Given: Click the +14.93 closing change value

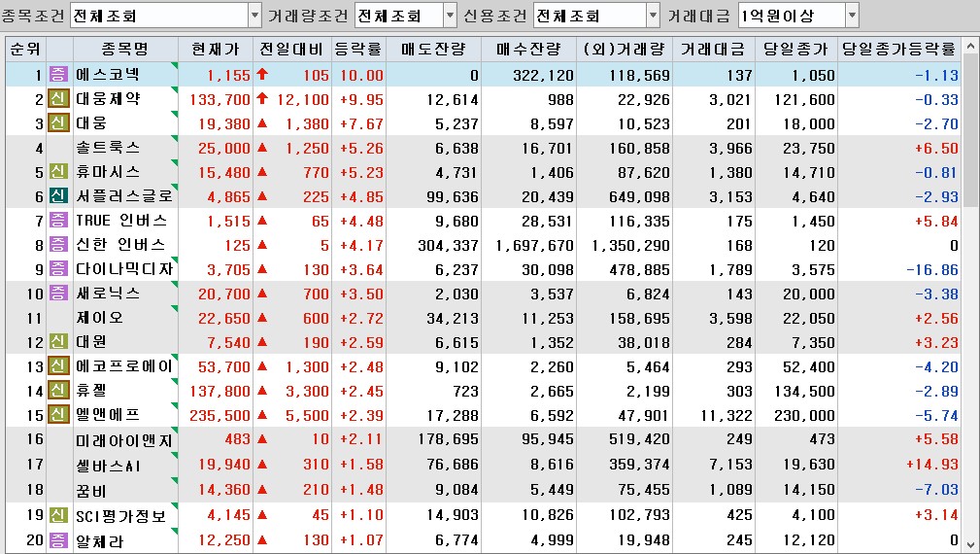Looking at the screenshot, I should [931, 465].
